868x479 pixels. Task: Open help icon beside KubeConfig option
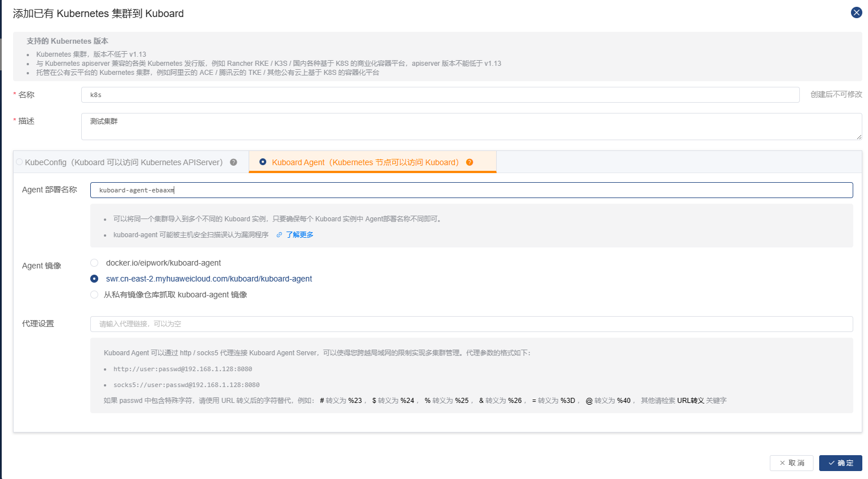pos(233,162)
